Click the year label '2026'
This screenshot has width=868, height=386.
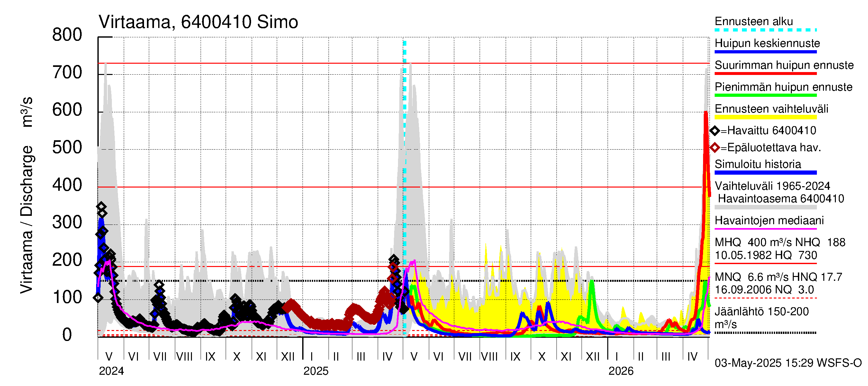click(621, 371)
